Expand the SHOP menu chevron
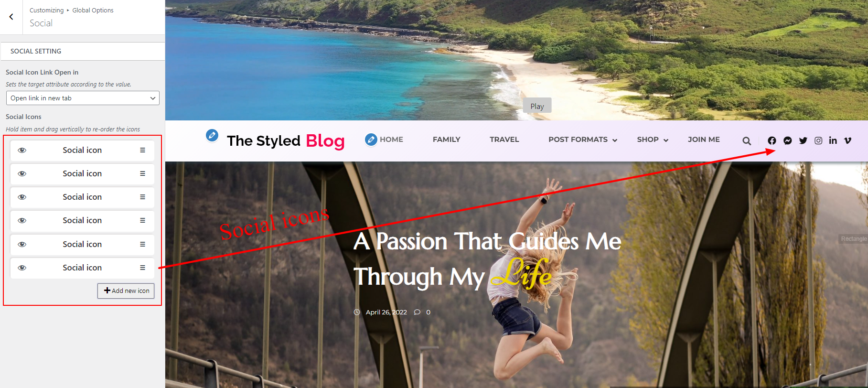Screen dimensions: 868x388 click(666, 140)
